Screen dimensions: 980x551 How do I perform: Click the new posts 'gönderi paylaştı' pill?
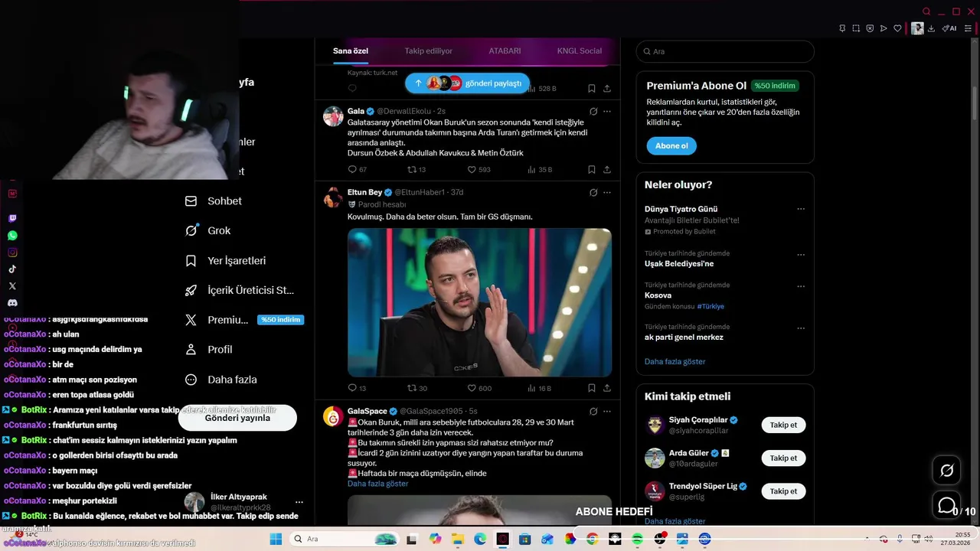click(x=467, y=83)
